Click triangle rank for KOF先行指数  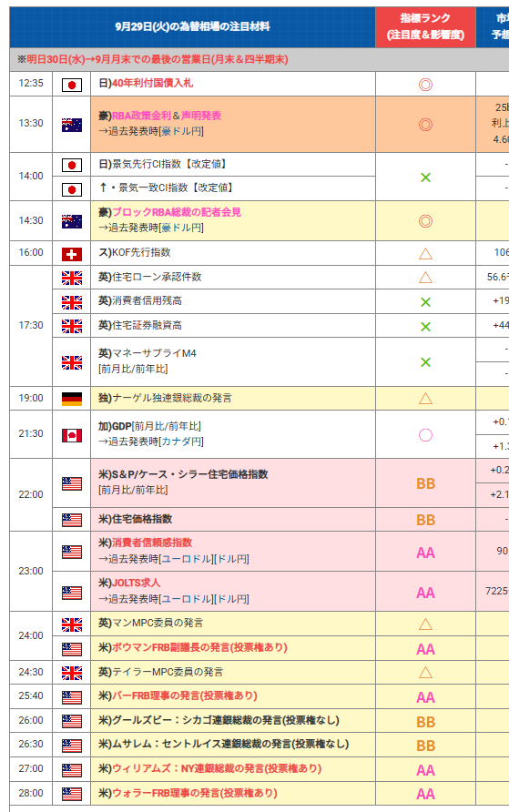425,254
